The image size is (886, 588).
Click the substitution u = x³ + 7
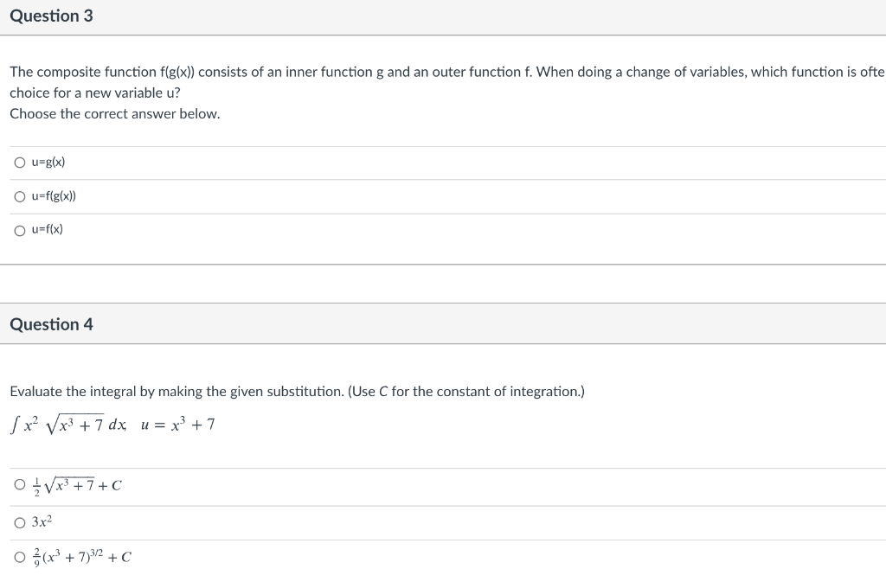click(x=177, y=425)
